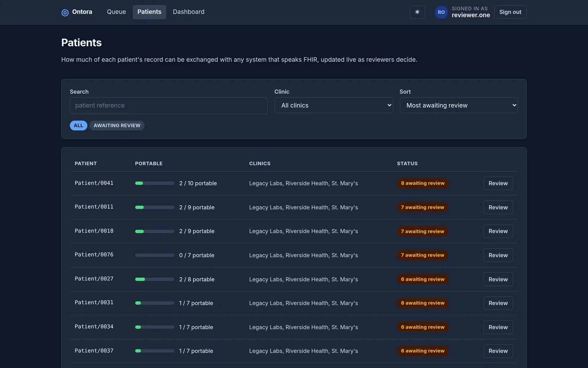
Task: Toggle the light/dark theme sun icon
Action: (x=417, y=12)
